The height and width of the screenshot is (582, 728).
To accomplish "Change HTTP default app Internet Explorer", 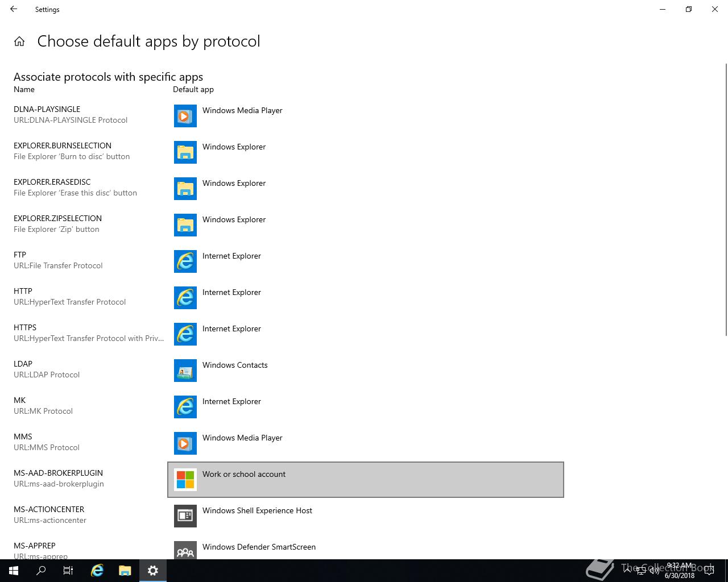I will [x=366, y=298].
